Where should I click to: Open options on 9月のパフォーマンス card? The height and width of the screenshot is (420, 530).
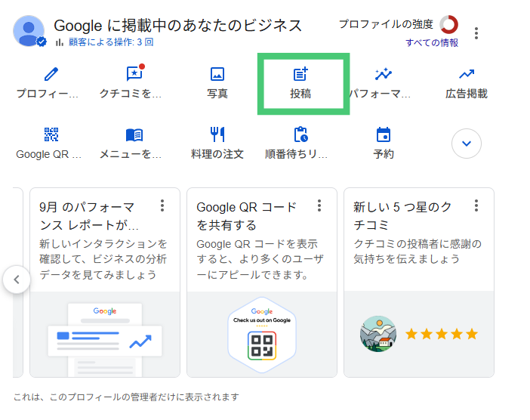coord(162,206)
